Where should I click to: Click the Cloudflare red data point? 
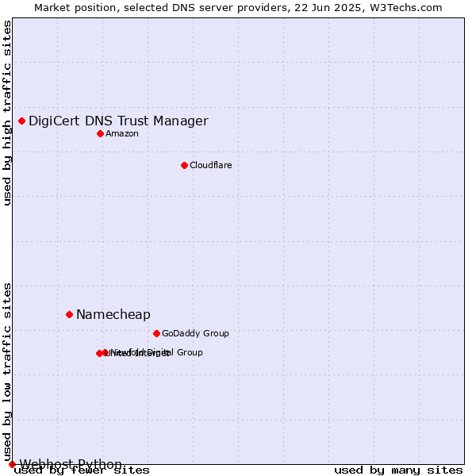pyautogui.click(x=184, y=166)
